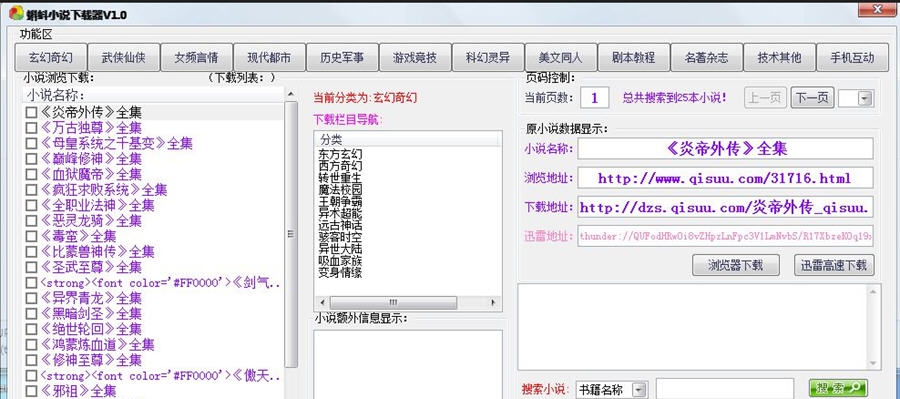Click category list horizontal scrollbar thumb

(394, 303)
